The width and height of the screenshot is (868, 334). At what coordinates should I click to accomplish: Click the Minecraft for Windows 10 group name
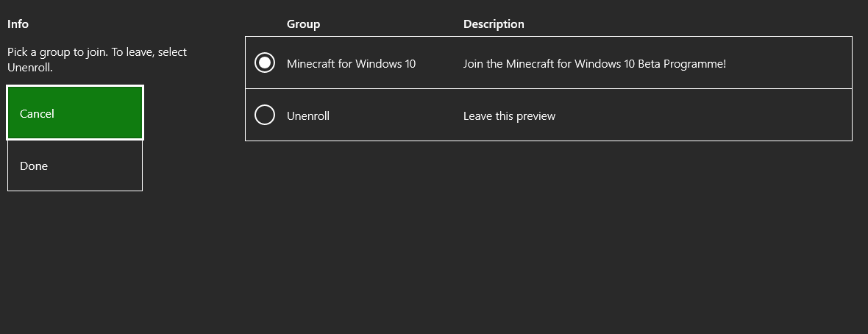(x=351, y=64)
